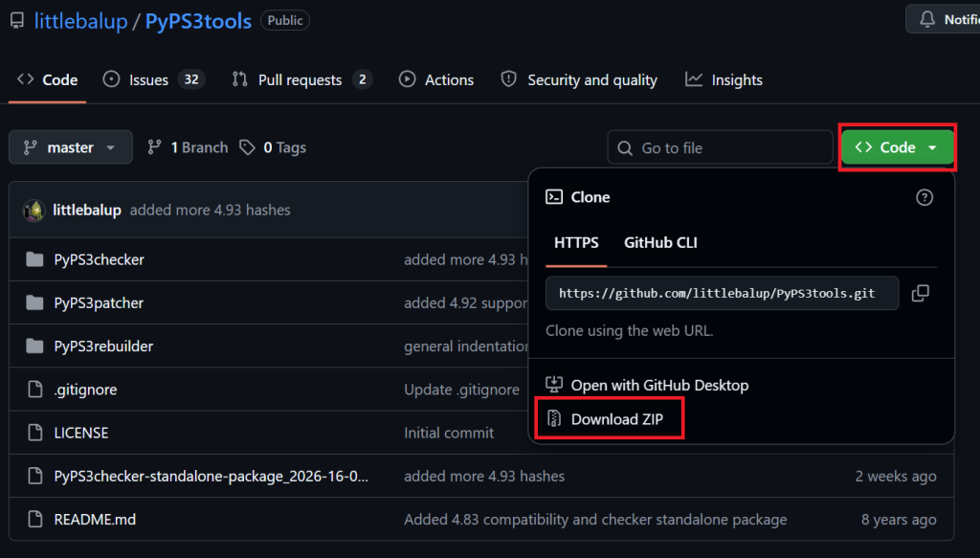Open the PyPS3patcher folder
Viewport: 980px width, 558px height.
point(99,303)
